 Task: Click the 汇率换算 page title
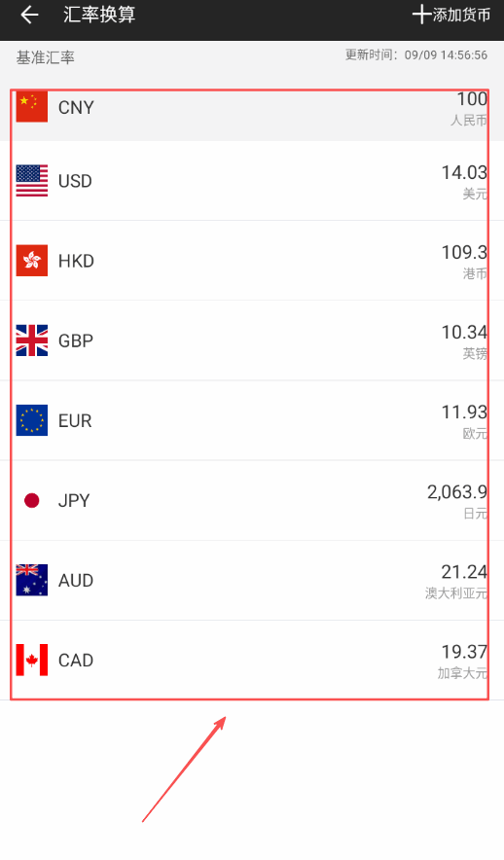click(x=99, y=15)
